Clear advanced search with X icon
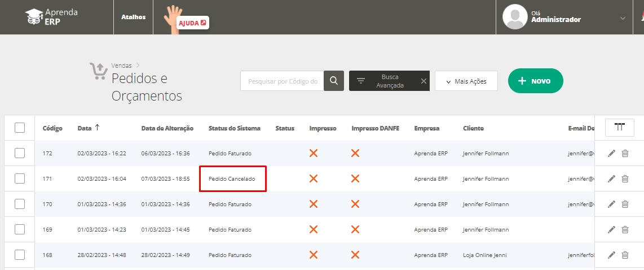The image size is (644, 270). click(x=424, y=81)
